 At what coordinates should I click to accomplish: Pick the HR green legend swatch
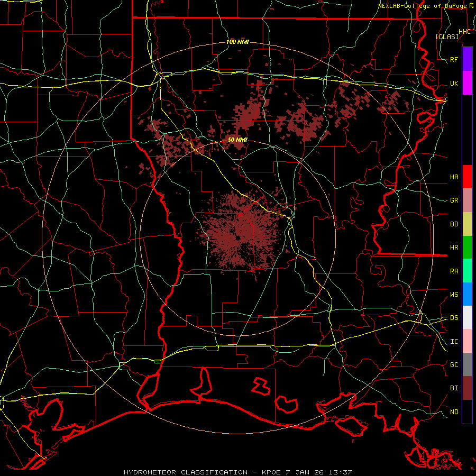tap(467, 248)
